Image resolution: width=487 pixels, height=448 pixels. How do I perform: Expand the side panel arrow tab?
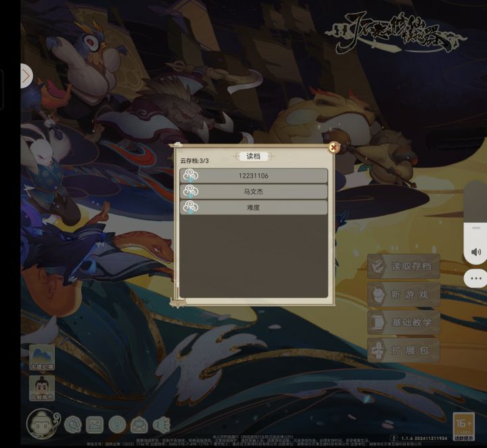tap(26, 76)
